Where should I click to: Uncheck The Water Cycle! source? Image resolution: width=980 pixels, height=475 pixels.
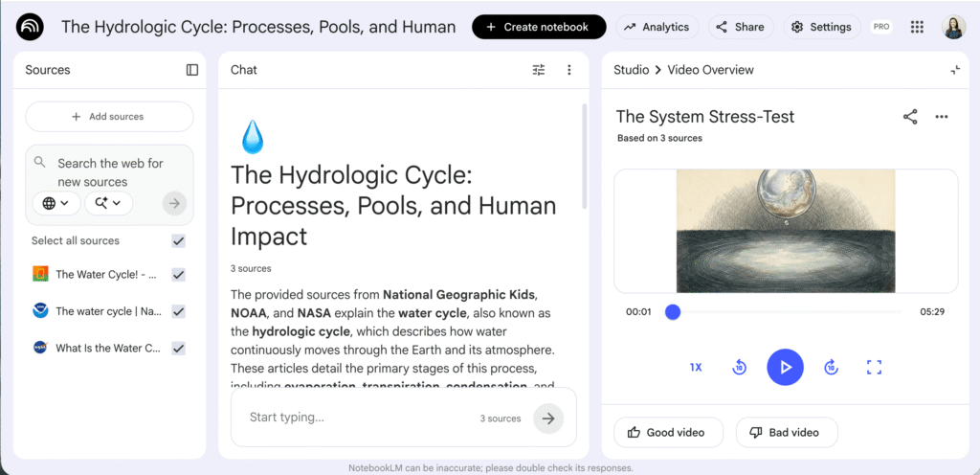179,275
